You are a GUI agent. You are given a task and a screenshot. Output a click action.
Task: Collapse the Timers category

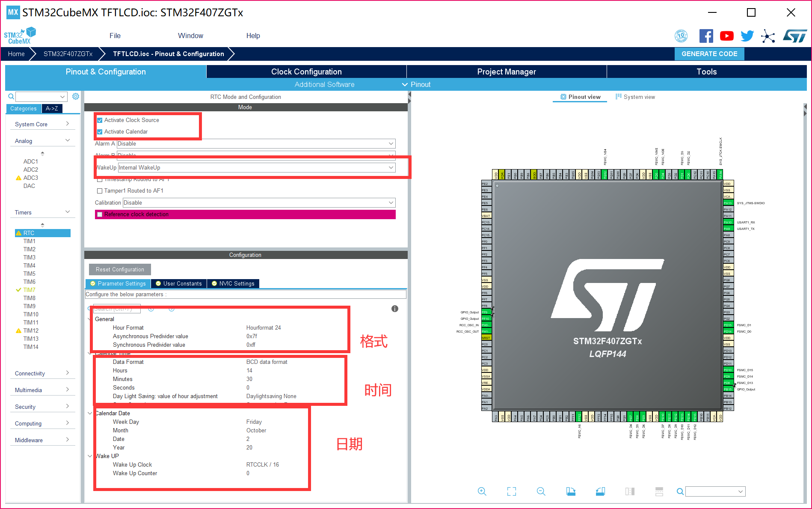(68, 211)
